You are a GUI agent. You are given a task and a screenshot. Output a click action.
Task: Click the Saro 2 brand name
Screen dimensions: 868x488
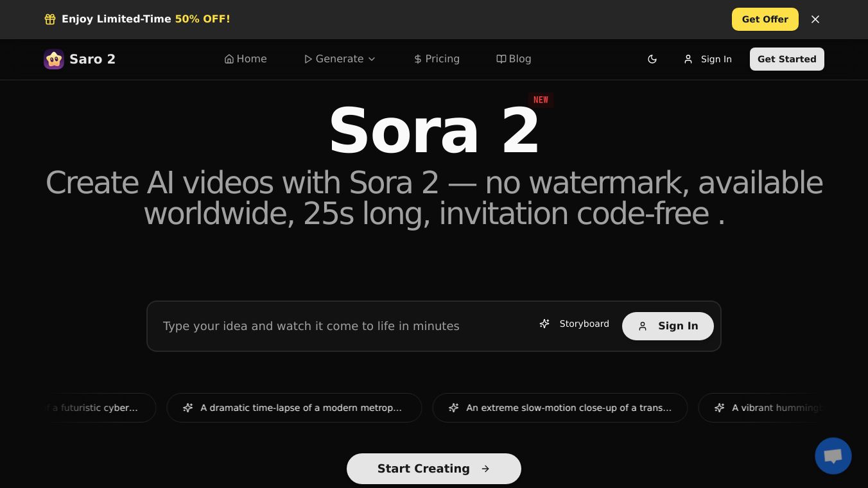point(92,59)
